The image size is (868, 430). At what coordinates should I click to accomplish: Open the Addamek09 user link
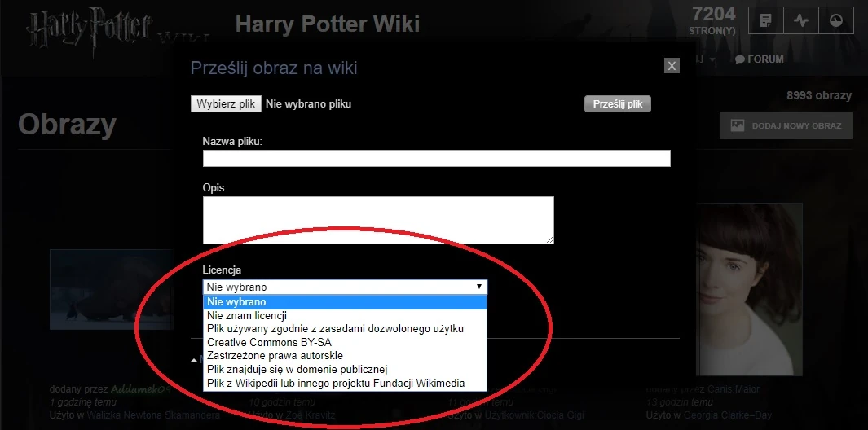pos(140,389)
